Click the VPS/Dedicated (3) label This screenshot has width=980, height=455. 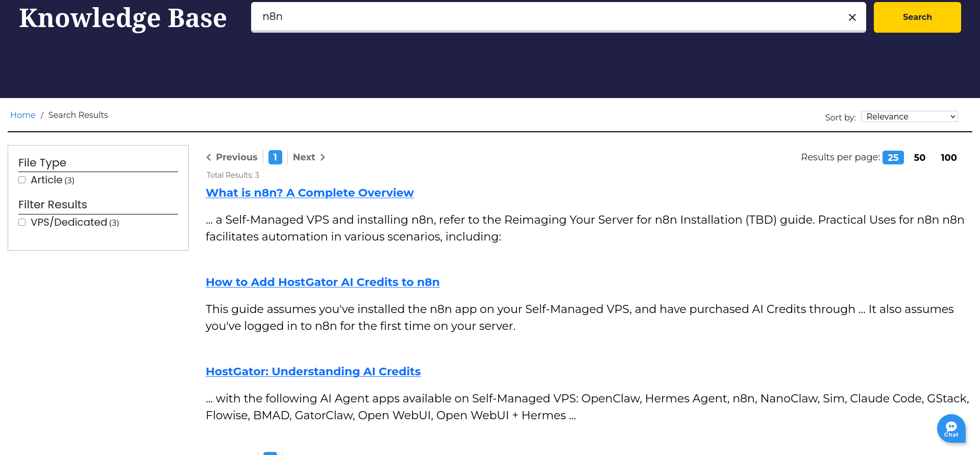click(75, 223)
